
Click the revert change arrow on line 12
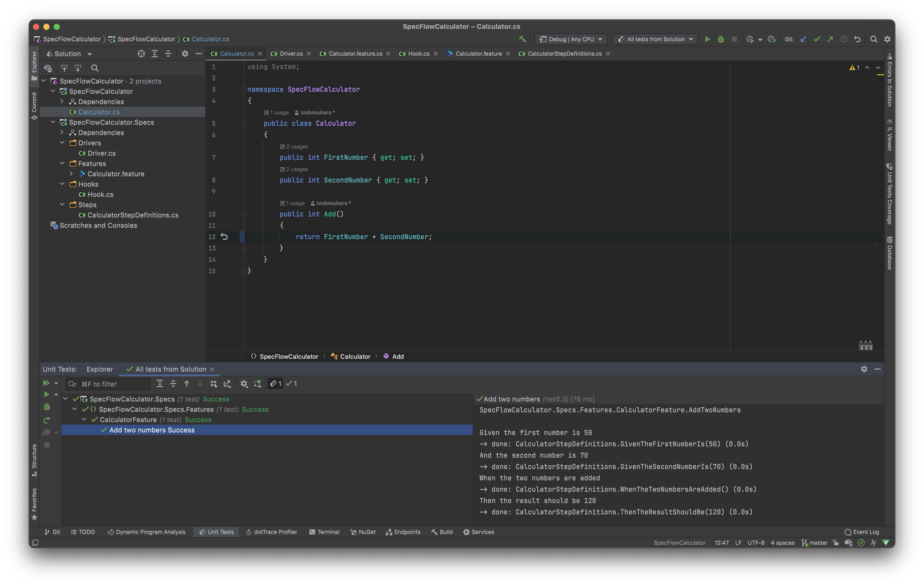[x=225, y=237]
